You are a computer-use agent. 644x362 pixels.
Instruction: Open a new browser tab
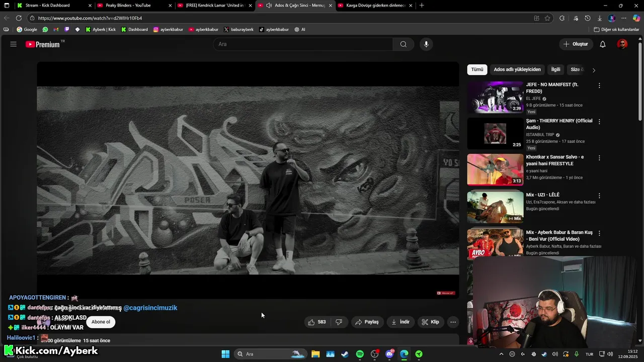[422, 6]
